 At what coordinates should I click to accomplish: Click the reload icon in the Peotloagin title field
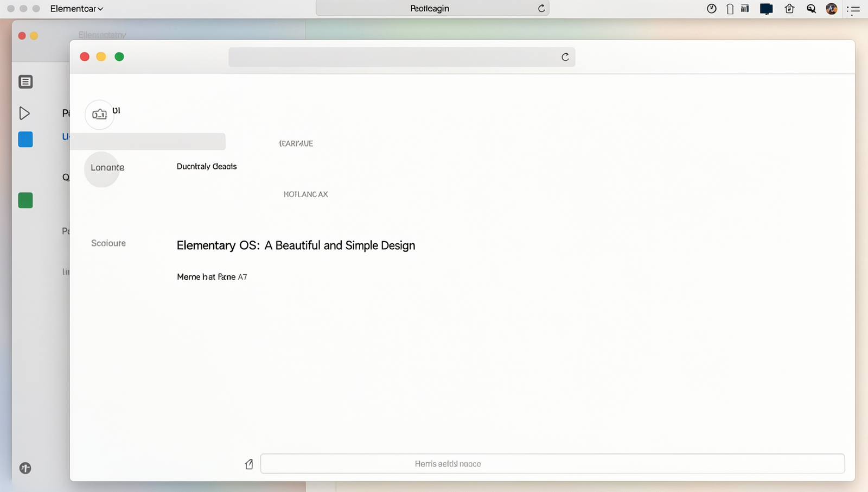click(x=541, y=8)
